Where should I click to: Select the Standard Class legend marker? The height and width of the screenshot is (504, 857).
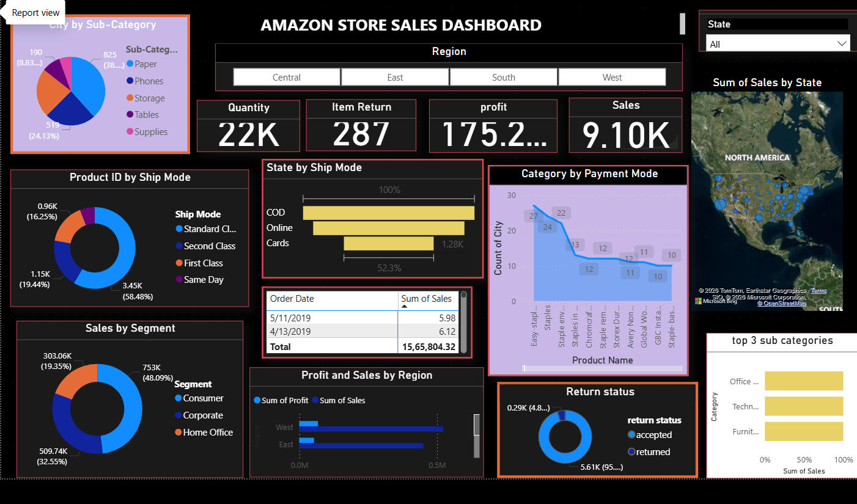[179, 229]
